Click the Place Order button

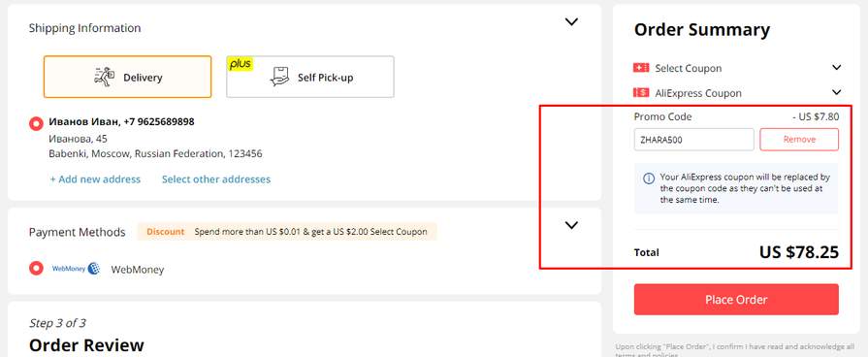tap(736, 300)
